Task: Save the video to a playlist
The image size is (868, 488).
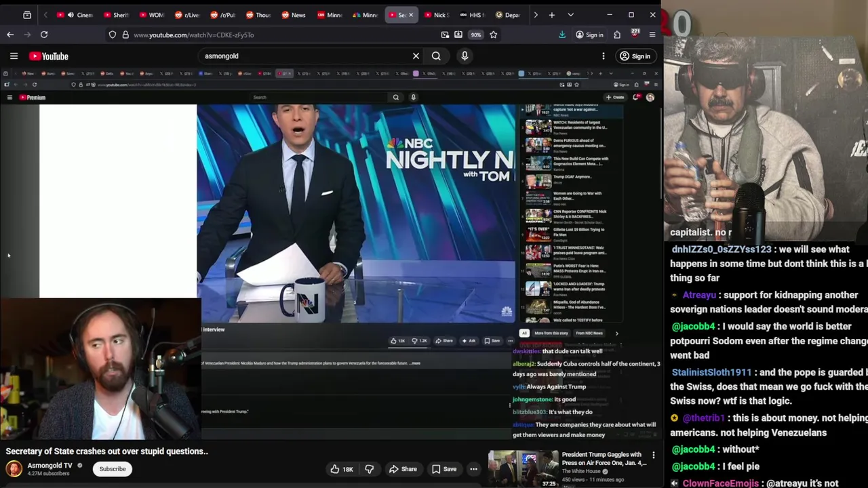Action: coord(444,469)
